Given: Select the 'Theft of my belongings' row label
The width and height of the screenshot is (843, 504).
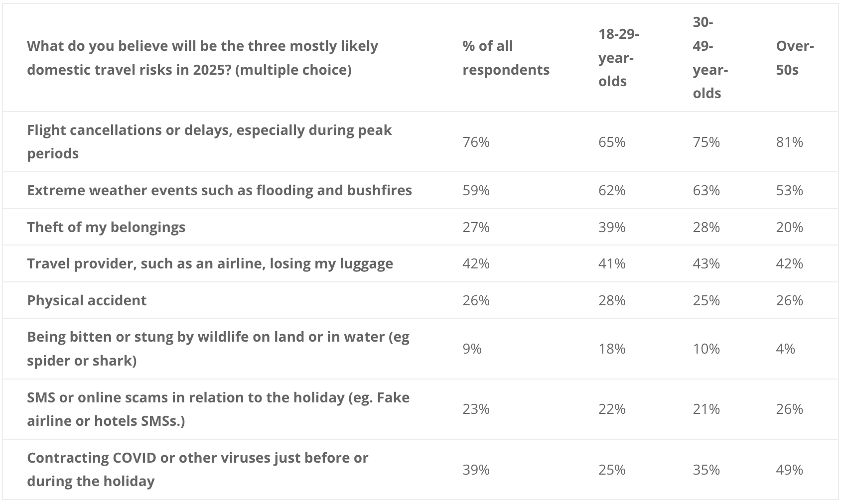Looking at the screenshot, I should click(x=106, y=227).
